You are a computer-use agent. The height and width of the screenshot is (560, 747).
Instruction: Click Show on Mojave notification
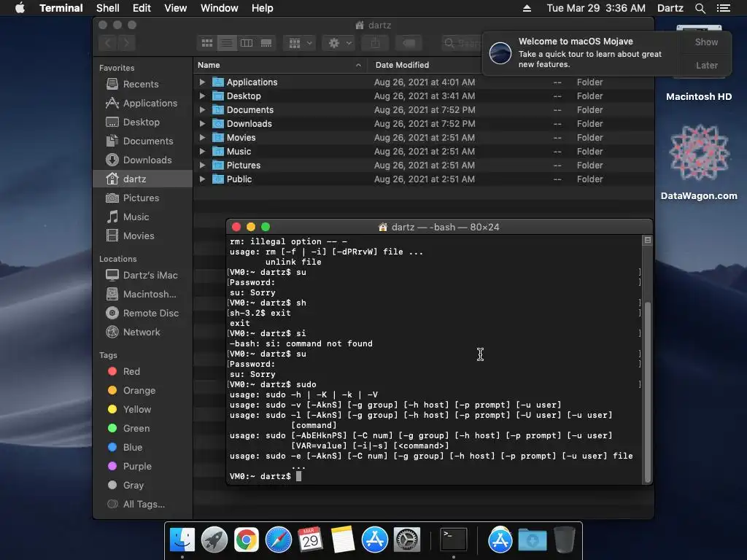point(706,42)
